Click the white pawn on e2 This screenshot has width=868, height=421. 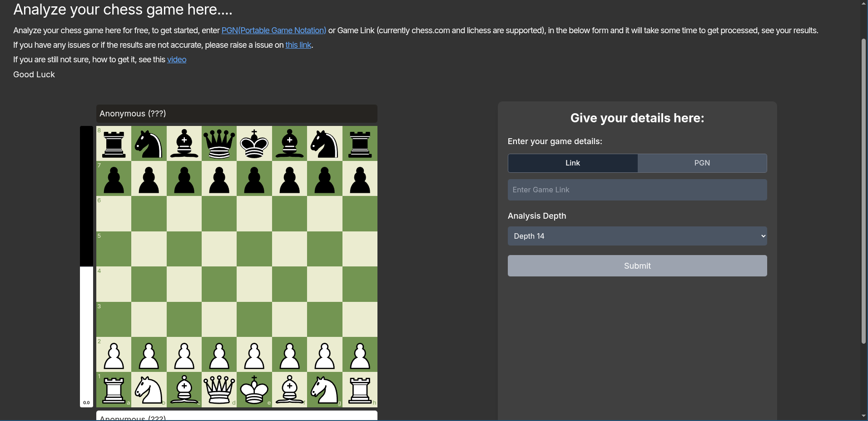click(254, 355)
